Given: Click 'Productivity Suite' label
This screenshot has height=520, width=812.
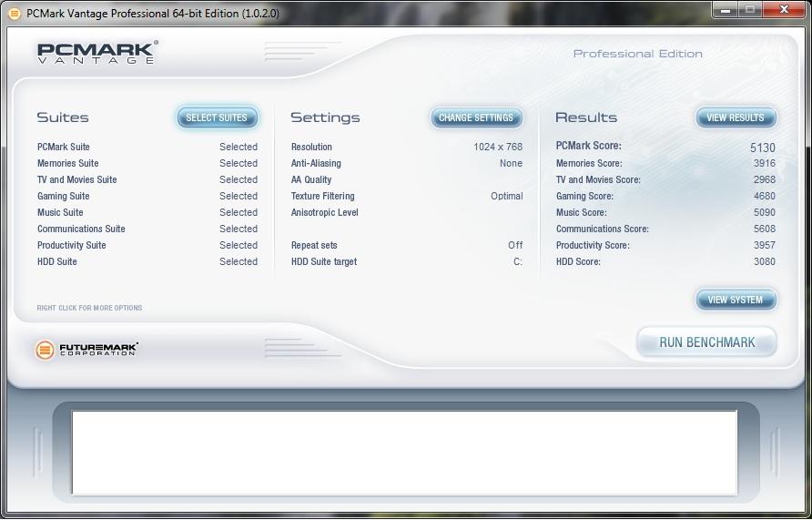Looking at the screenshot, I should (72, 246).
